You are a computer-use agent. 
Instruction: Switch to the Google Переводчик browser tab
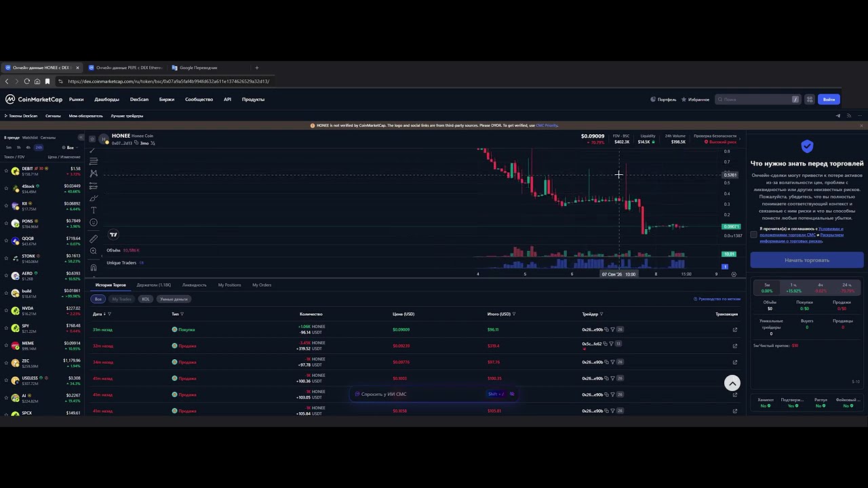click(198, 68)
